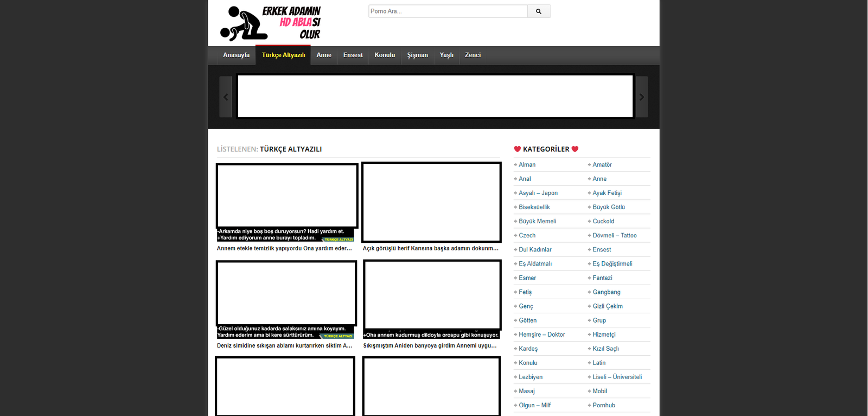Click the right arrow of the banner carousel
Viewport: 868px width, 416px height.
642,97
